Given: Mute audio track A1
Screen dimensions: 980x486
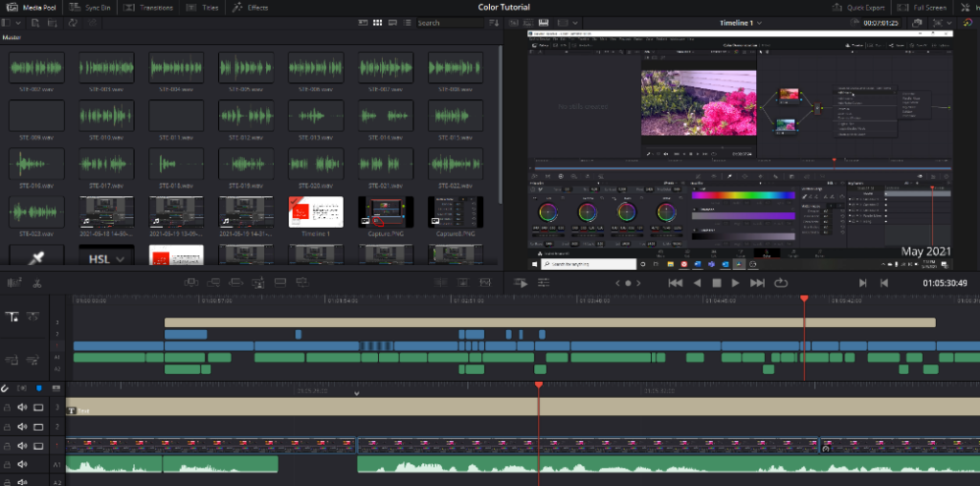Looking at the screenshot, I should click(23, 464).
